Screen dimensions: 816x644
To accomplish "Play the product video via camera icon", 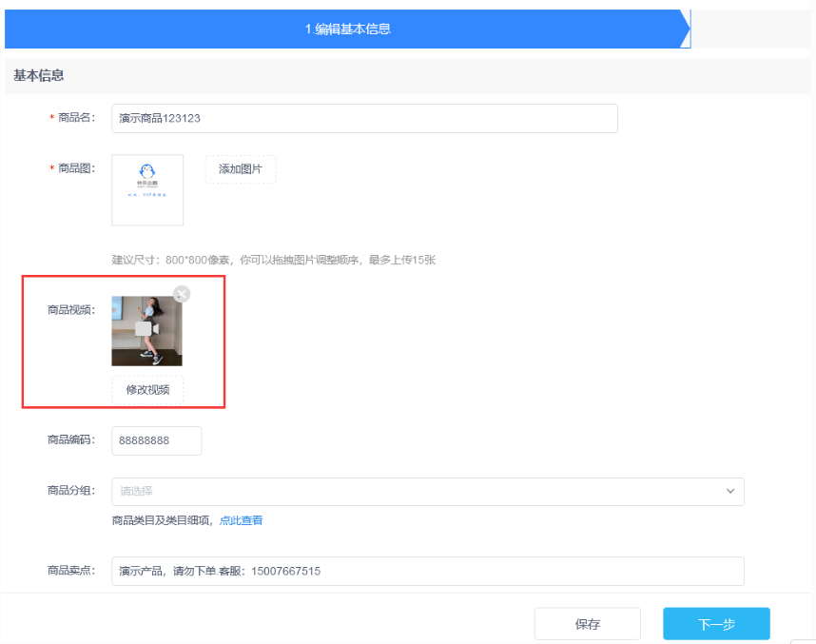I will pos(146,328).
